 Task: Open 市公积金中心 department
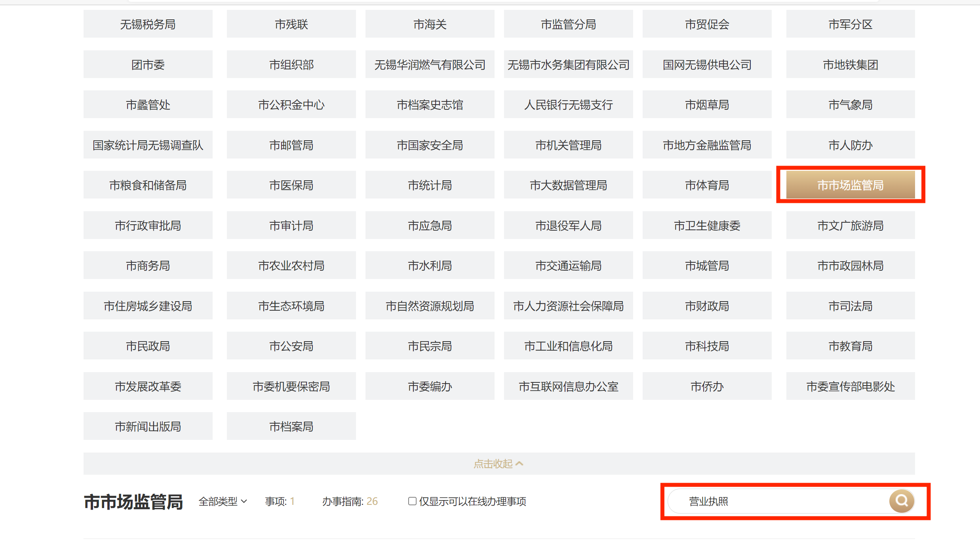click(291, 105)
